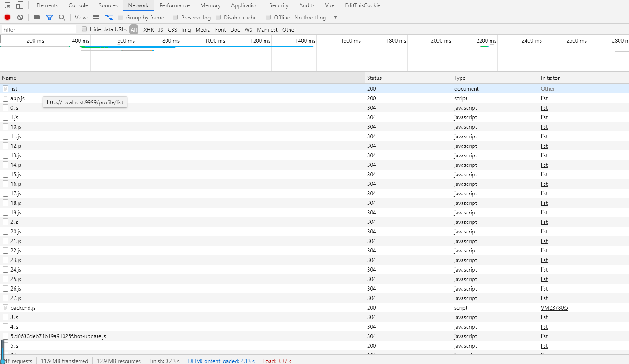The height and width of the screenshot is (364, 629).
Task: Open the No throttling dropdown
Action: [316, 17]
